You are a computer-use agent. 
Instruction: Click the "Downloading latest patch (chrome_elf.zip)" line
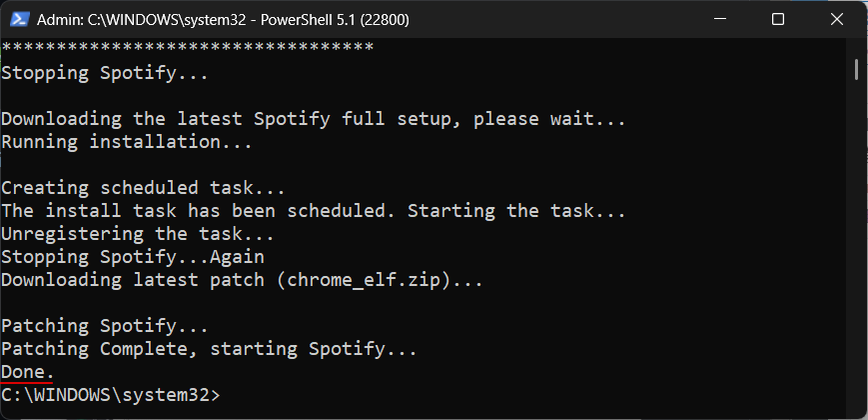point(242,280)
